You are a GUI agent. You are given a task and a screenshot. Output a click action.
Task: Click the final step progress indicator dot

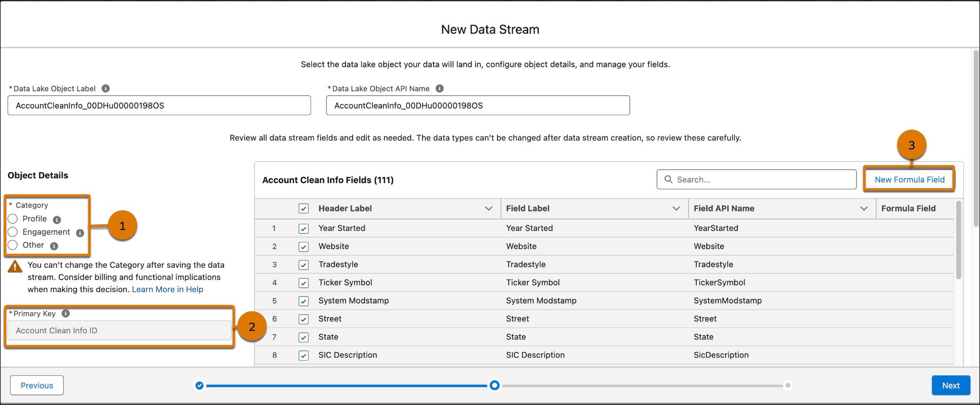click(788, 385)
